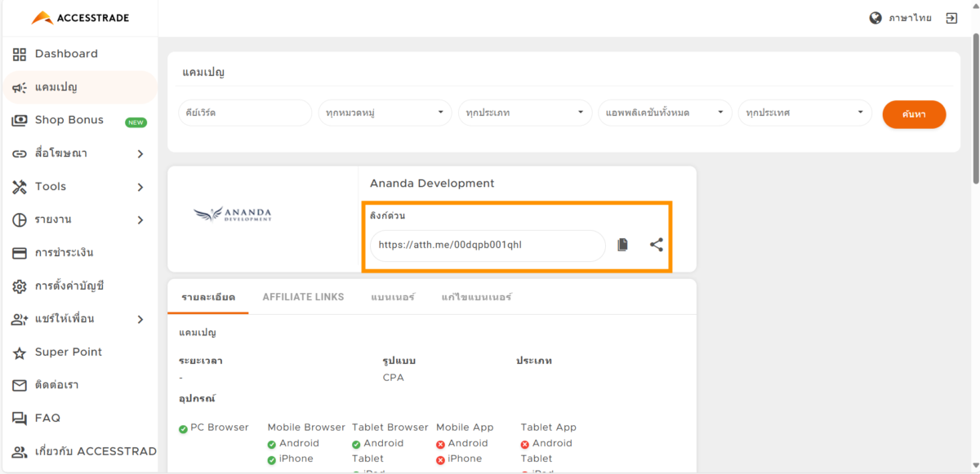The width and height of the screenshot is (980, 474).
Task: Open the Tools wrench icon in sidebar
Action: 20,186
